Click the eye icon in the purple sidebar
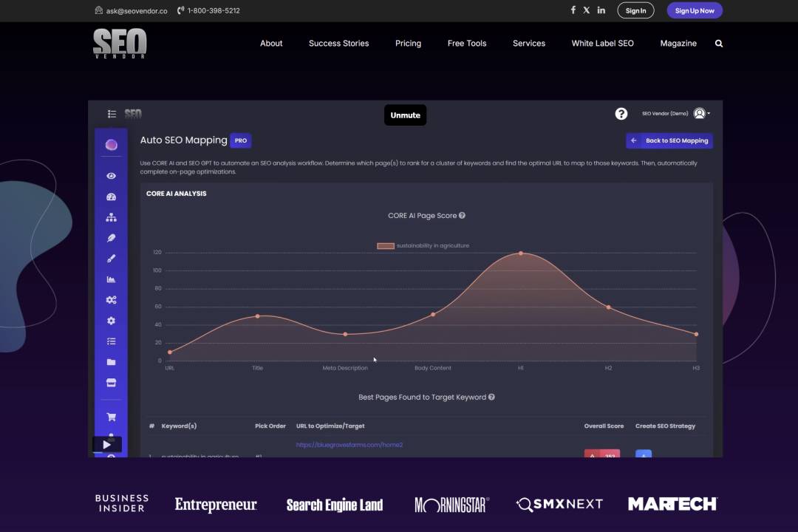 click(x=111, y=176)
